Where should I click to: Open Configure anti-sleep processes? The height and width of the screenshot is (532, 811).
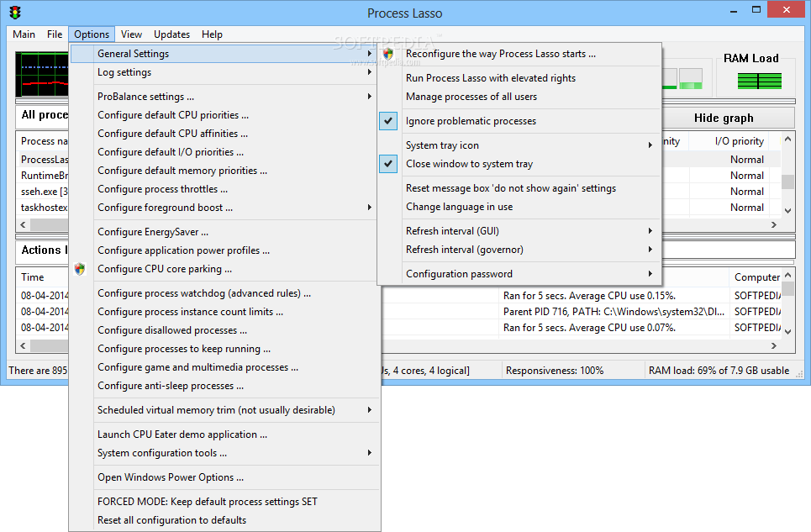tap(224, 386)
